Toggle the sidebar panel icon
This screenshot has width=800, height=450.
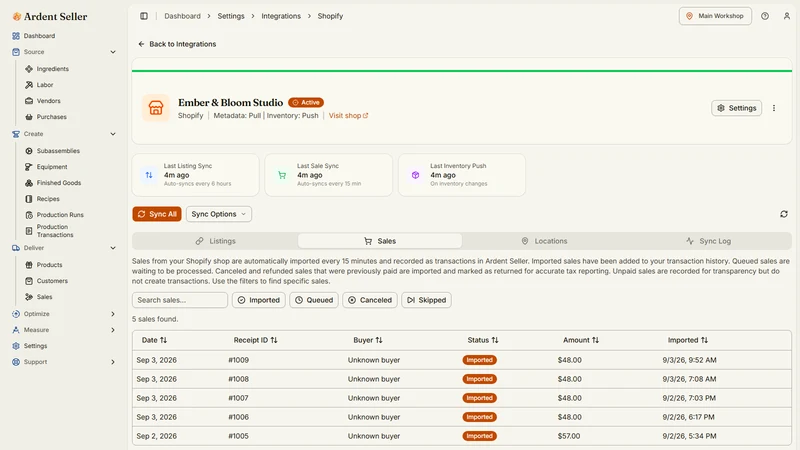pyautogui.click(x=144, y=16)
